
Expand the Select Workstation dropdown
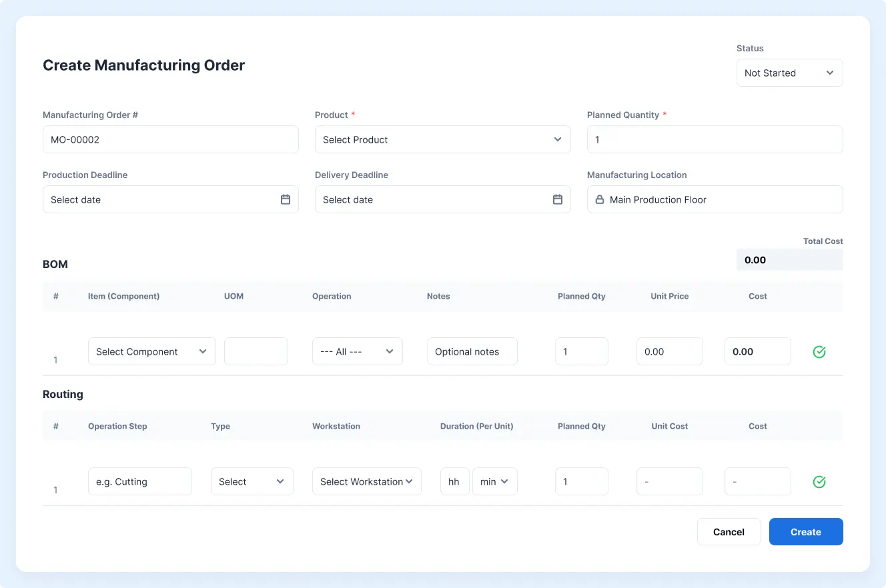coord(367,481)
